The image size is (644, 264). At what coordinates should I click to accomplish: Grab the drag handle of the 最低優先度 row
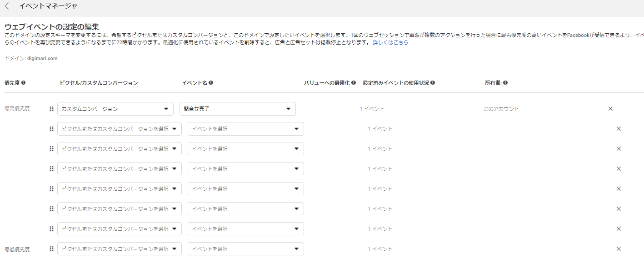point(51,249)
